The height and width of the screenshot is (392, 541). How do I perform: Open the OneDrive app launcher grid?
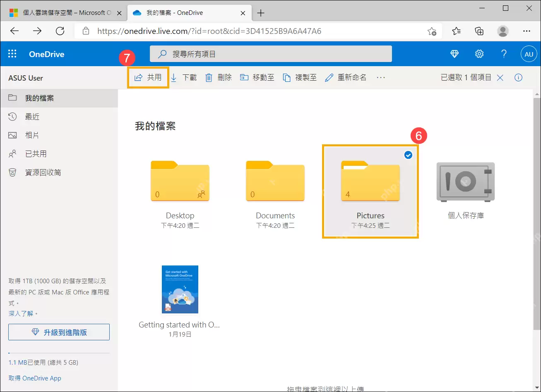click(12, 54)
